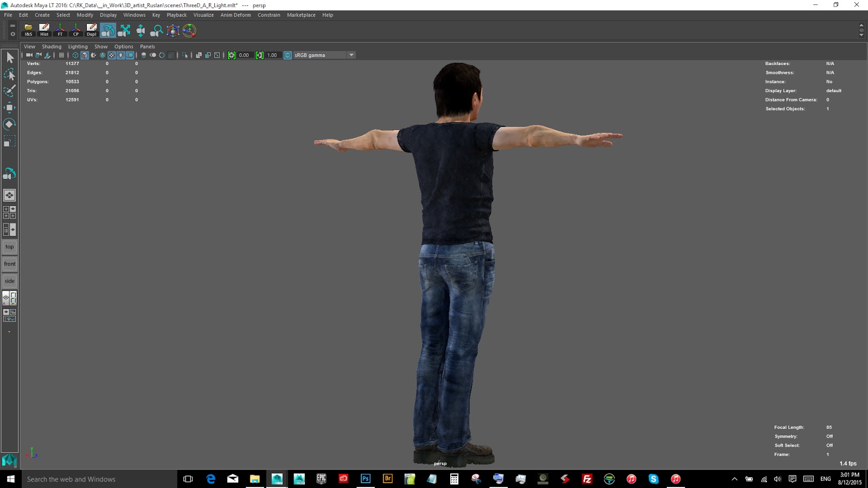Open the File menu
Image resolution: width=868 pixels, height=488 pixels.
point(8,15)
